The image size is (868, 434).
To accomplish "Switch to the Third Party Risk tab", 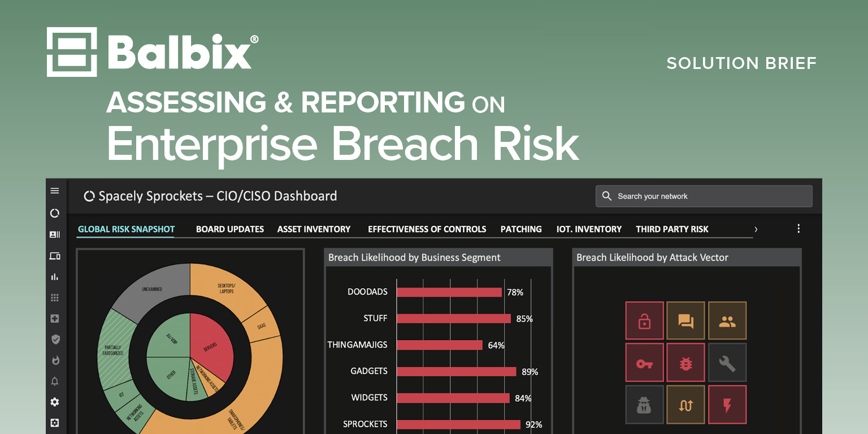I will pyautogui.click(x=672, y=229).
